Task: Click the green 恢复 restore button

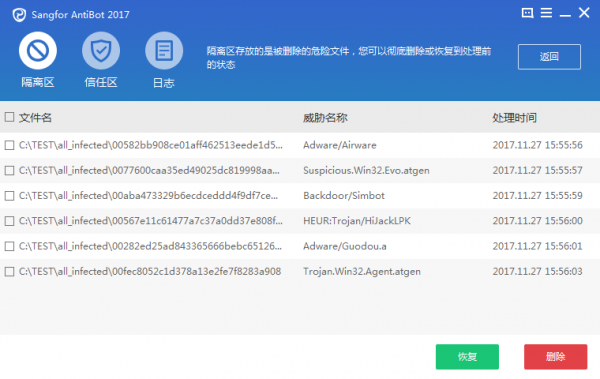Action: 467,357
